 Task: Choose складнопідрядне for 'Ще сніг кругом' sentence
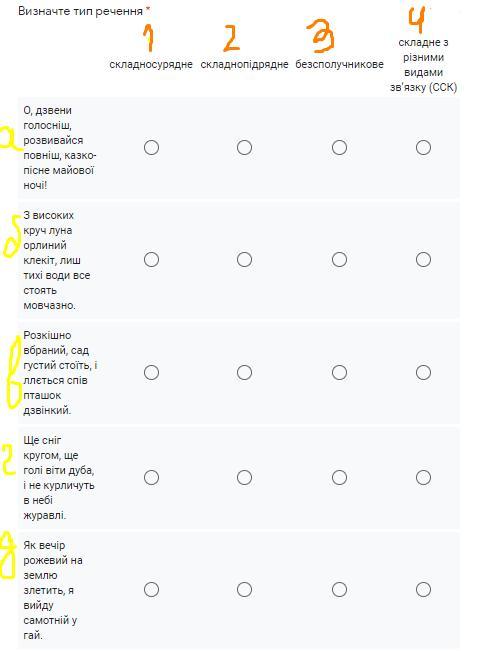[244, 477]
